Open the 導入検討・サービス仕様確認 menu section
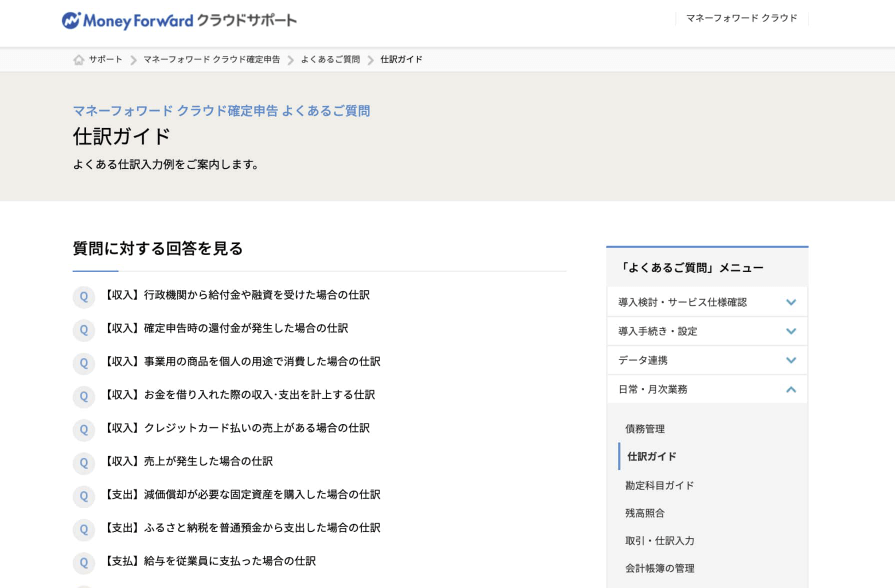The width and height of the screenshot is (895, 588). click(x=707, y=302)
